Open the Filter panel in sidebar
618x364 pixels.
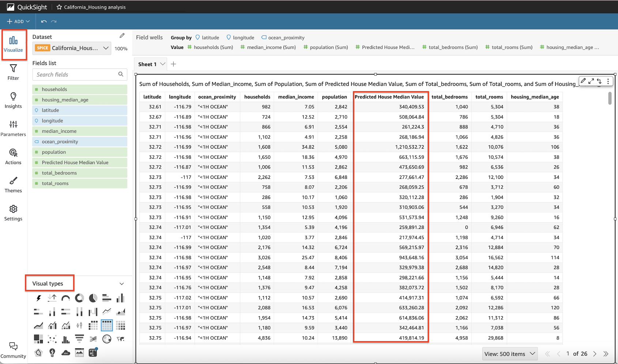(13, 72)
